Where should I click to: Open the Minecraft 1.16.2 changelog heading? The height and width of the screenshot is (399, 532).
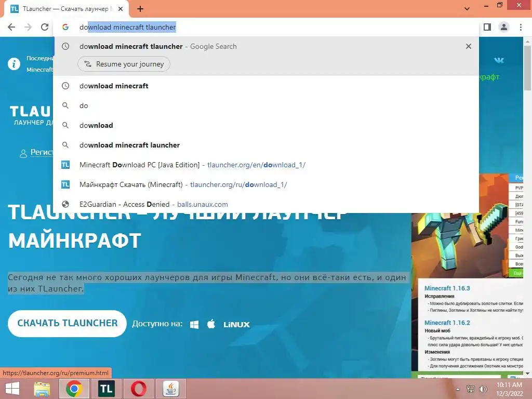pyautogui.click(x=447, y=323)
